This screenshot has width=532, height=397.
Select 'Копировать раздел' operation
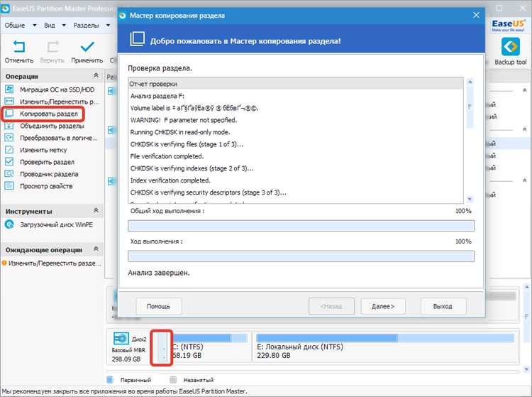[49, 114]
